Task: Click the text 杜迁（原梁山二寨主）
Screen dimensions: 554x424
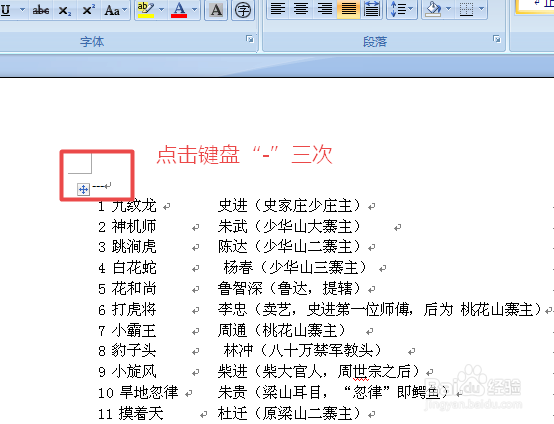Action: pyautogui.click(x=289, y=413)
